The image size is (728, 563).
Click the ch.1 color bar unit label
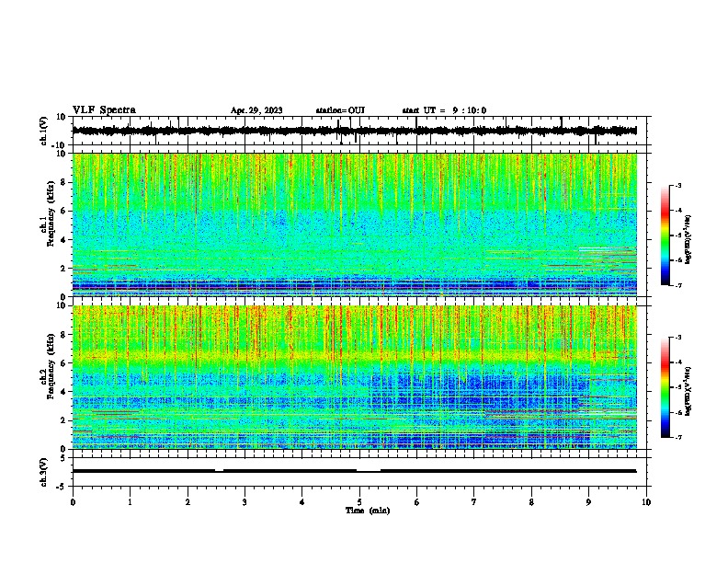pyautogui.click(x=688, y=240)
